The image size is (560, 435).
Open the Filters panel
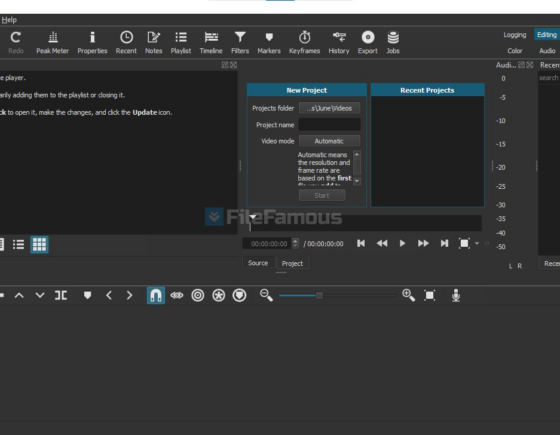240,42
